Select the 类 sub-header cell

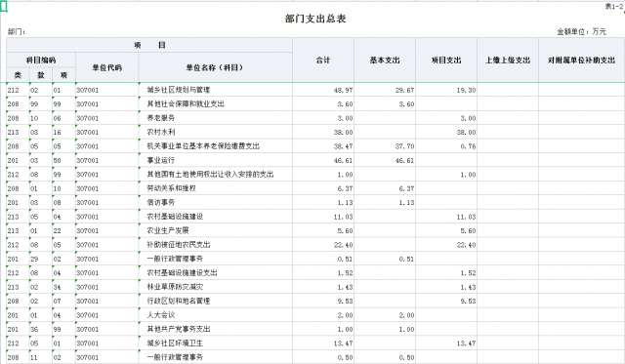coord(18,75)
